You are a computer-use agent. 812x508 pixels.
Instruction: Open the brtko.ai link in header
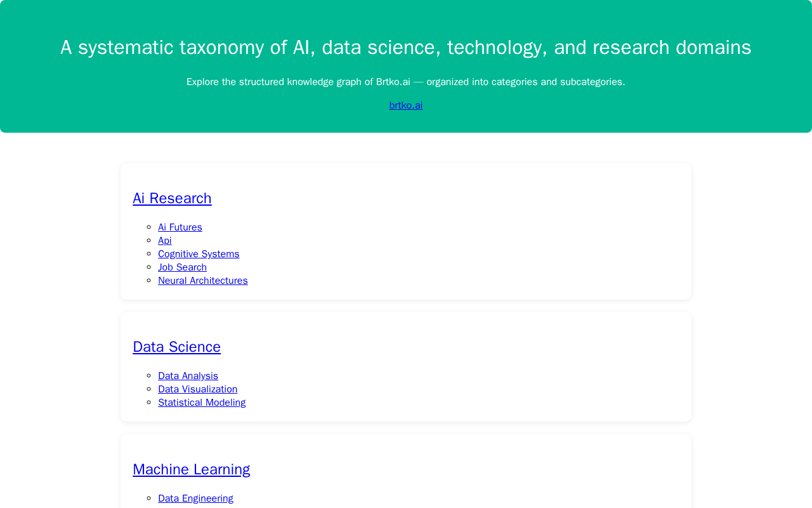pyautogui.click(x=405, y=105)
